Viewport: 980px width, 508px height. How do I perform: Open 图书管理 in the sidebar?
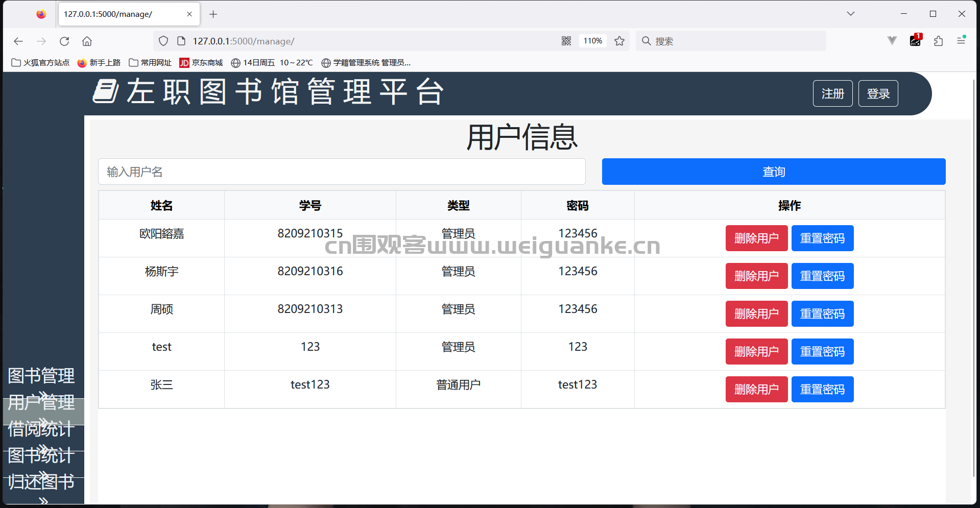point(41,376)
